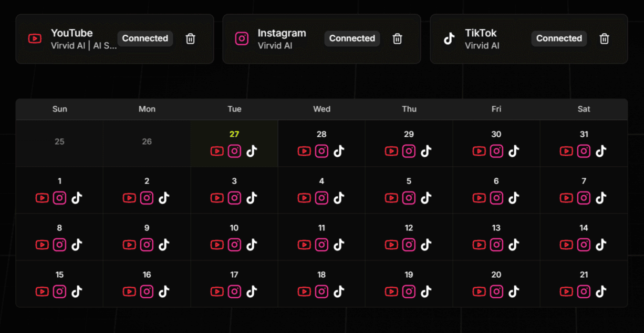This screenshot has width=644, height=333.
Task: Click the Instagram icon on day 15
Action: [59, 292]
